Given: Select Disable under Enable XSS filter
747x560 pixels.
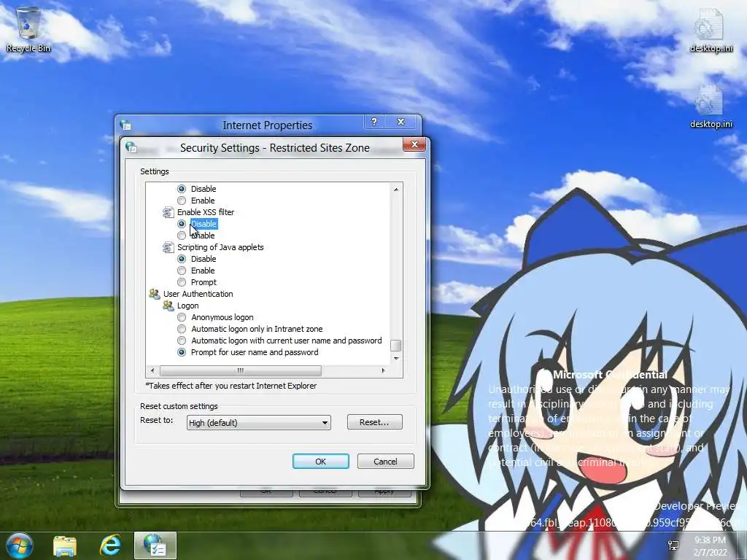Looking at the screenshot, I should [x=182, y=224].
